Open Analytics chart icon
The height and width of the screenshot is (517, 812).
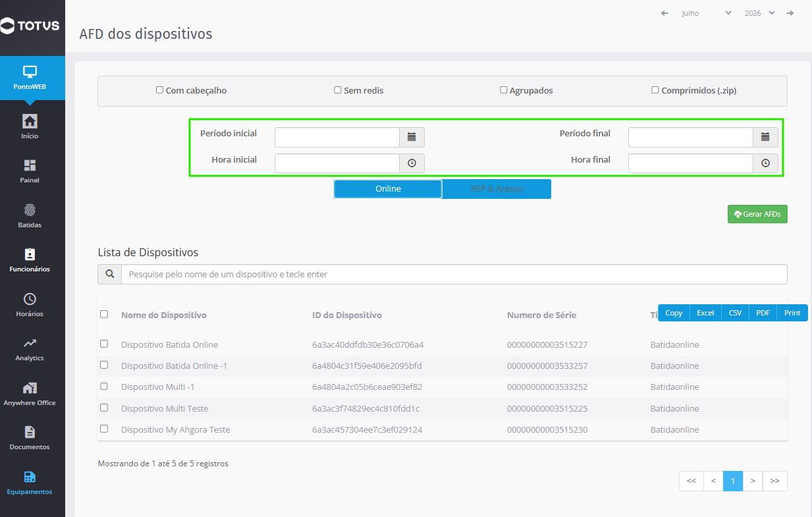coord(30,343)
